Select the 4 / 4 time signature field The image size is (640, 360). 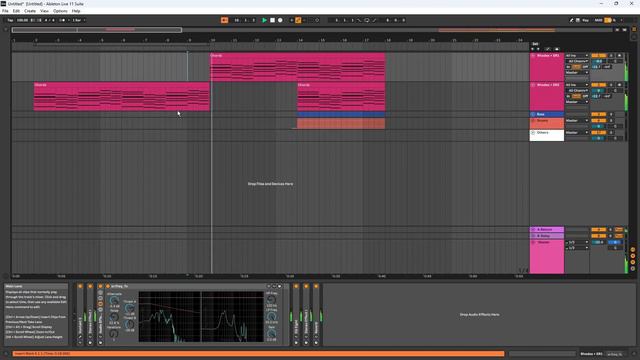tap(49, 20)
